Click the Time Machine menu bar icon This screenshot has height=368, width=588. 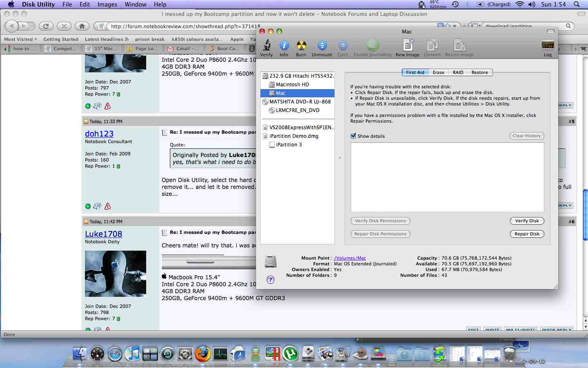455,4
